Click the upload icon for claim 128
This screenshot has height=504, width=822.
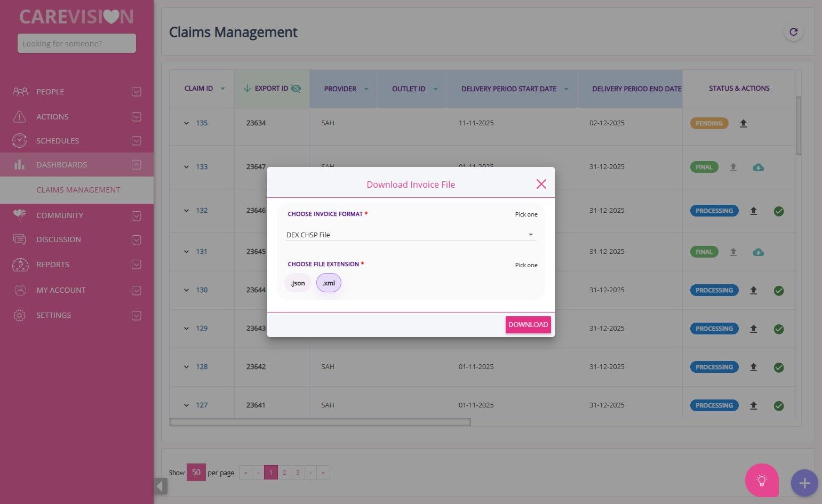(753, 367)
